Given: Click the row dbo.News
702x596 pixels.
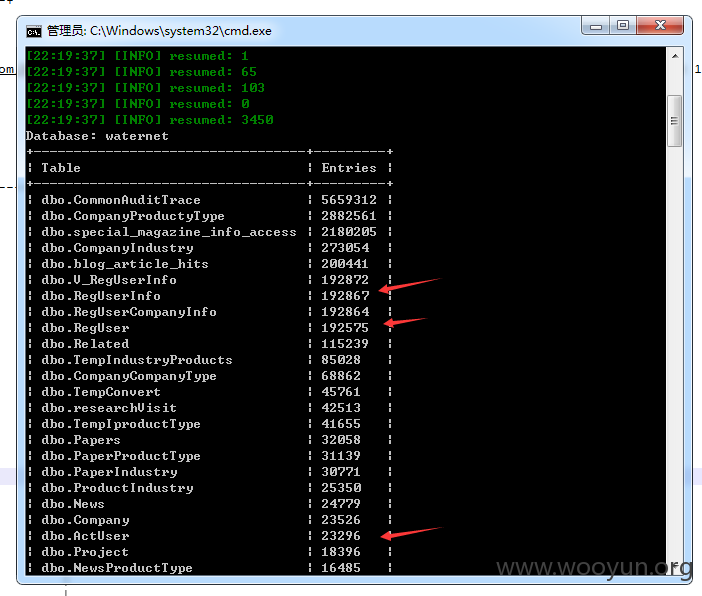Looking at the screenshot, I should tap(210, 504).
